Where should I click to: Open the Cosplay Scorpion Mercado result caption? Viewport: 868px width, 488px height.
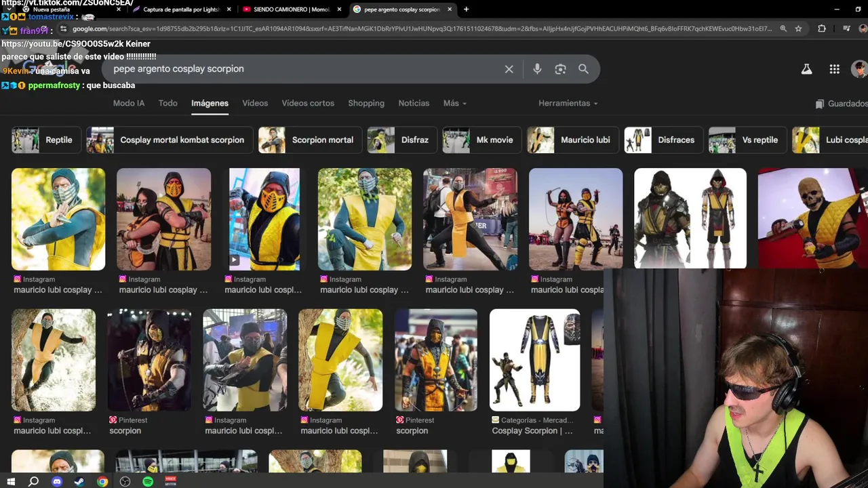pos(532,431)
